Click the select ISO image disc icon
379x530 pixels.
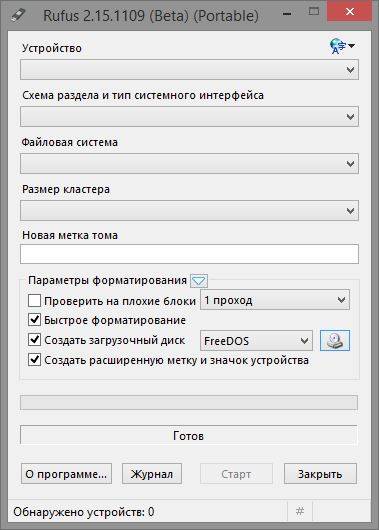[335, 340]
